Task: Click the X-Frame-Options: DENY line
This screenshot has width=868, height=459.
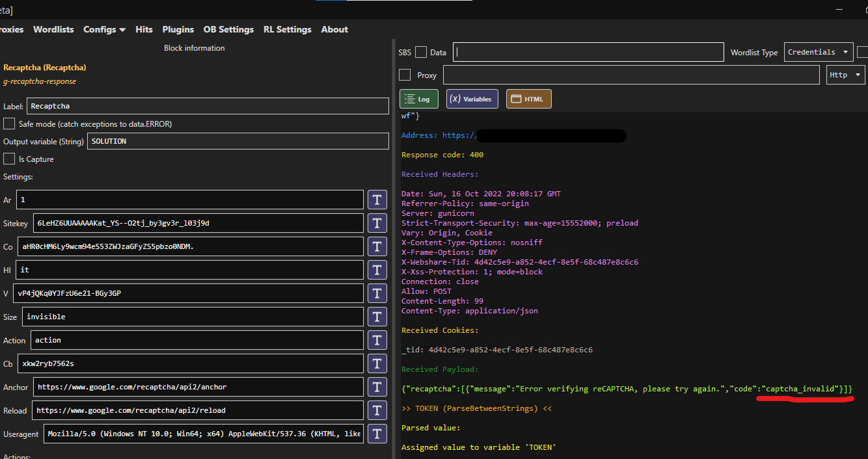Action: pos(450,252)
